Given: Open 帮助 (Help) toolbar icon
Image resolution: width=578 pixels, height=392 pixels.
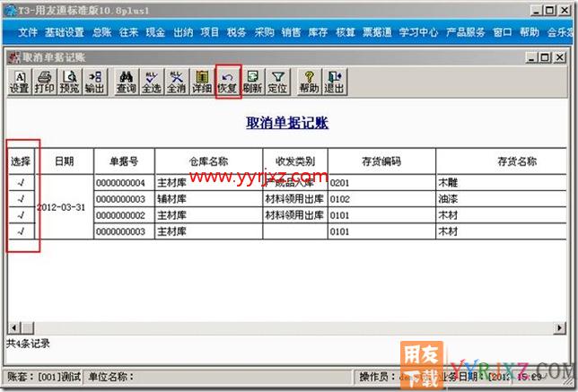Looking at the screenshot, I should pyautogui.click(x=309, y=82).
